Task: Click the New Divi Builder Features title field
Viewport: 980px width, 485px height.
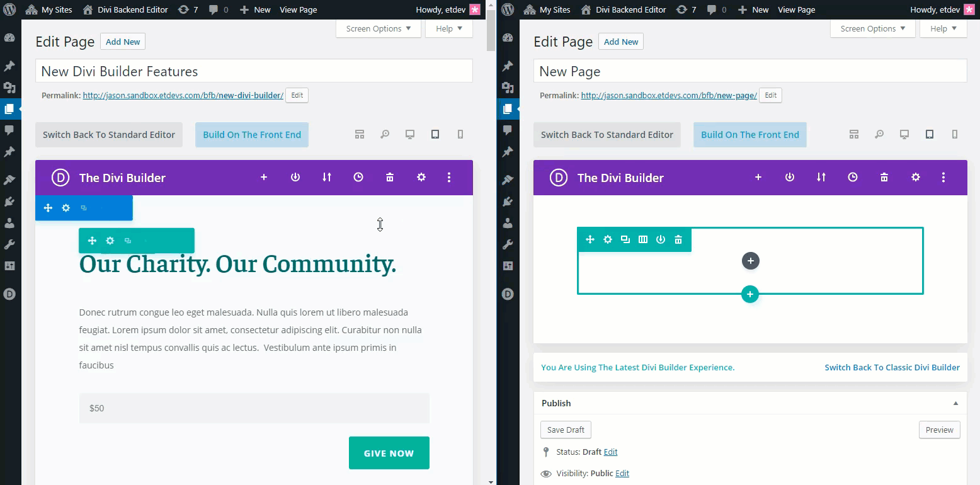Action: pos(254,71)
